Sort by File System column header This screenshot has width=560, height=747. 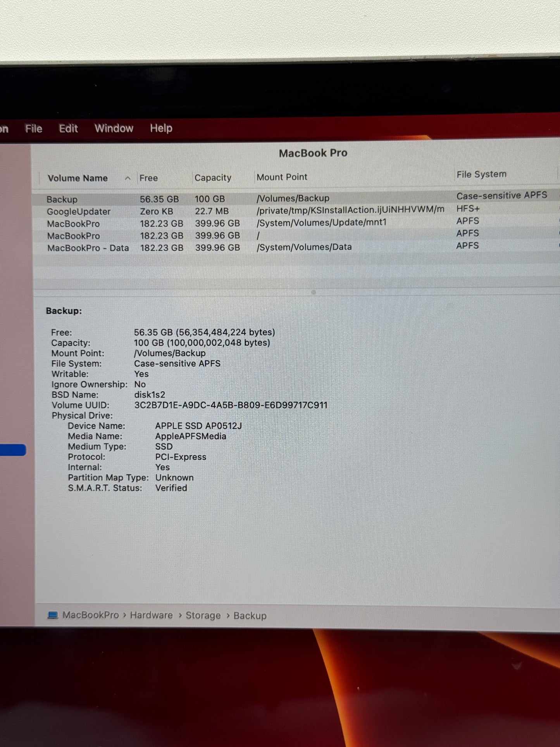click(x=481, y=174)
